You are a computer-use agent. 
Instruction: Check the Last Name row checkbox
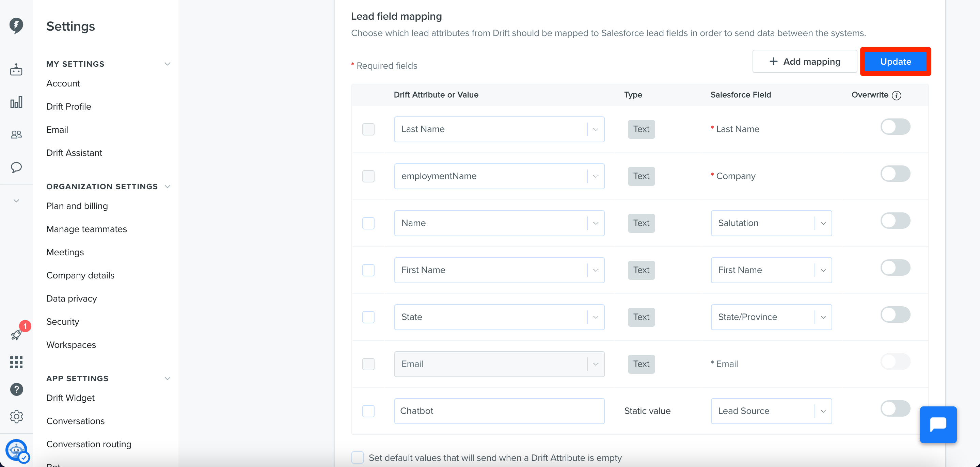pyautogui.click(x=368, y=129)
